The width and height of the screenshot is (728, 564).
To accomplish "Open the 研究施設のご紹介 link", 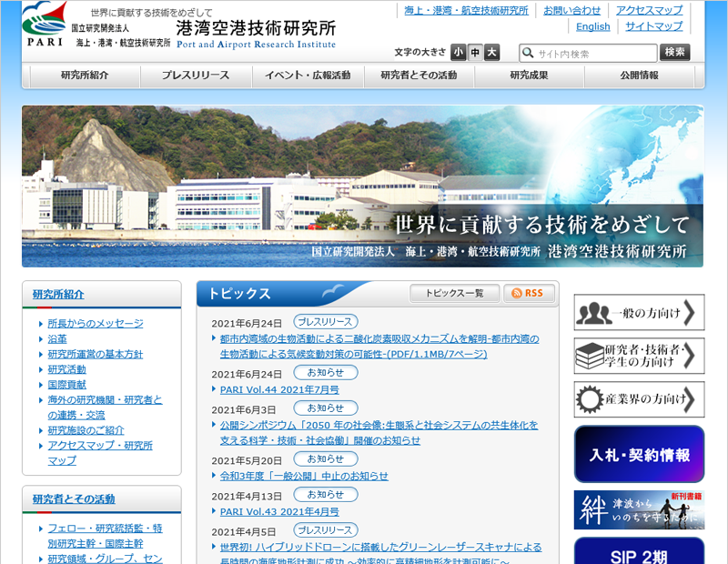I will coord(86,430).
